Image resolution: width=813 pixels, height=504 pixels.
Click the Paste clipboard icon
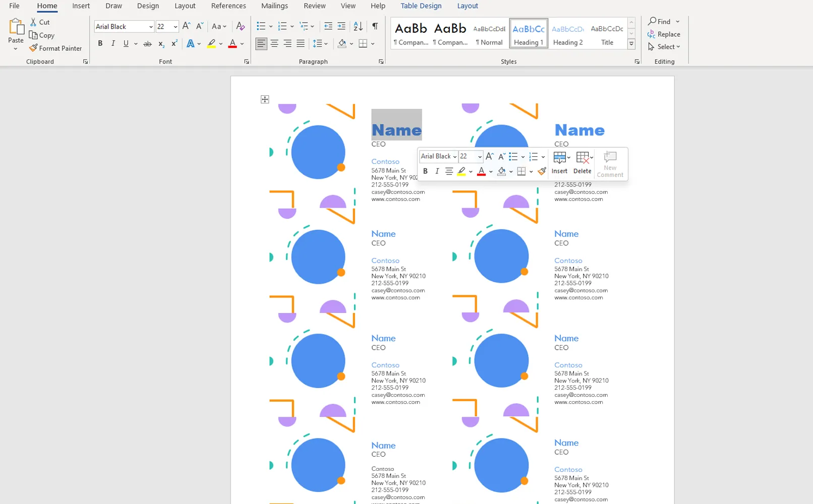pyautogui.click(x=16, y=27)
